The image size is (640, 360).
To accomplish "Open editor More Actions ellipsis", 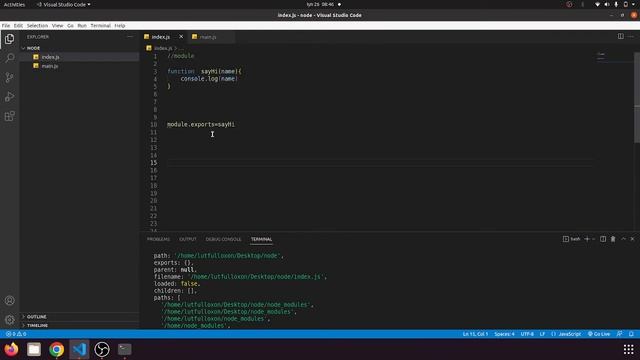I will click(x=631, y=36).
